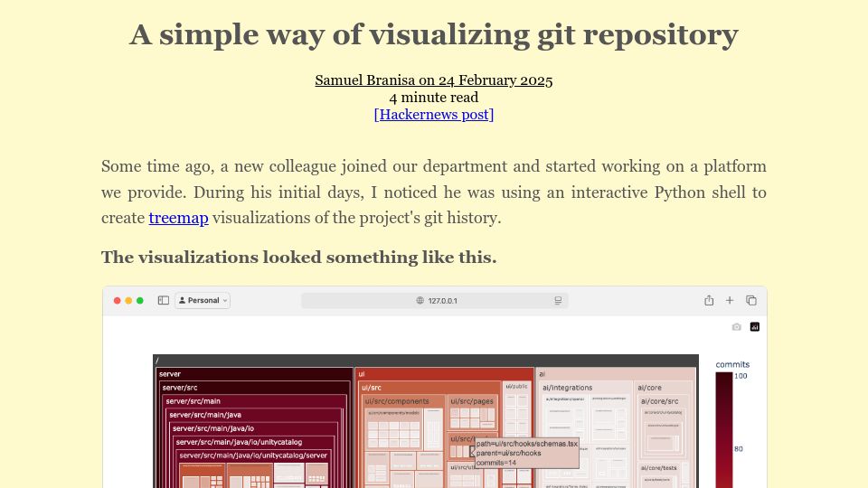Click the commits color scale bar
868x488 pixels.
point(723,429)
